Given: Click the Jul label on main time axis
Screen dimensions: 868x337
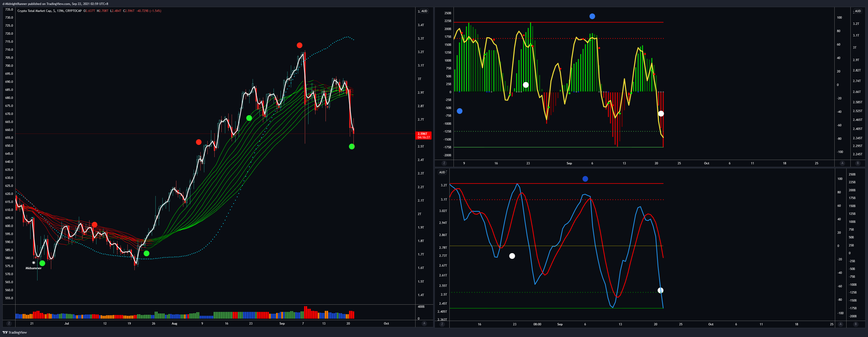Looking at the screenshot, I should tap(67, 324).
